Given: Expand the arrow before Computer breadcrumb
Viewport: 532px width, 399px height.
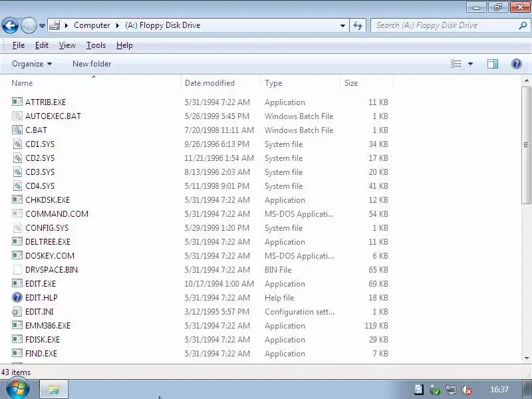Looking at the screenshot, I should 66,25.
